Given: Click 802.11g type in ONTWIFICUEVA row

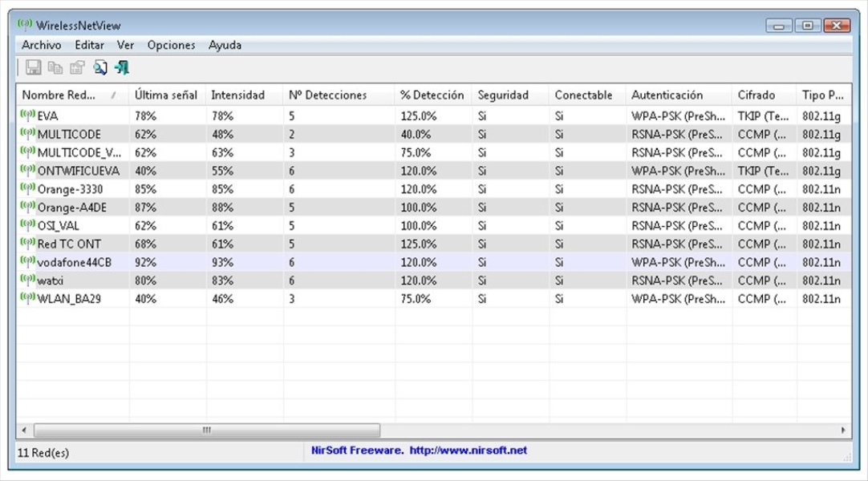Looking at the screenshot, I should (821, 171).
